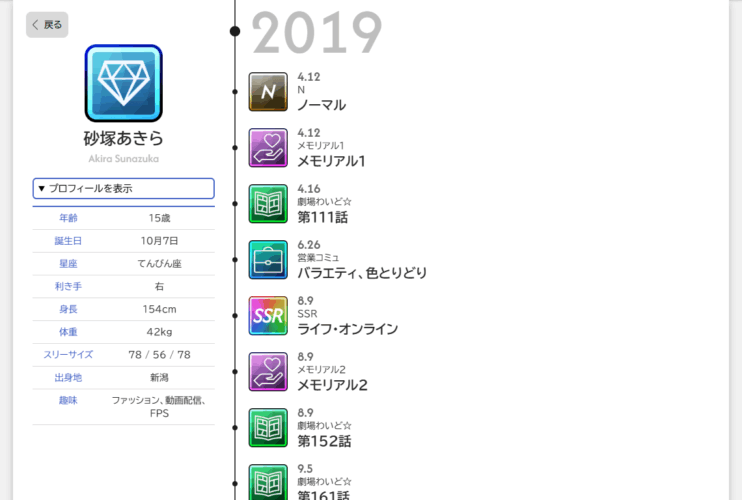
Task: Select the バラエティ、色とりどり entry title
Action: pyautogui.click(x=362, y=273)
